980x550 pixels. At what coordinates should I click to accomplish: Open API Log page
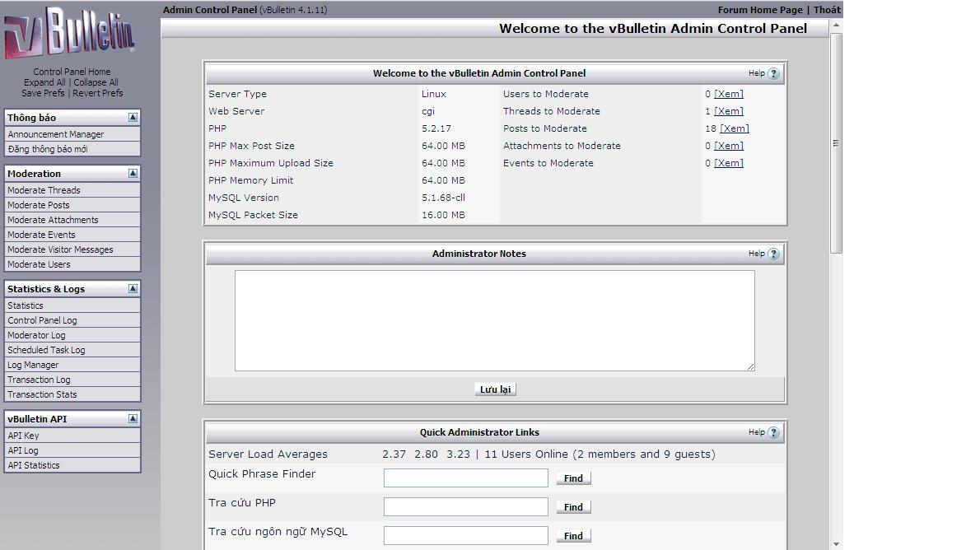click(72, 450)
